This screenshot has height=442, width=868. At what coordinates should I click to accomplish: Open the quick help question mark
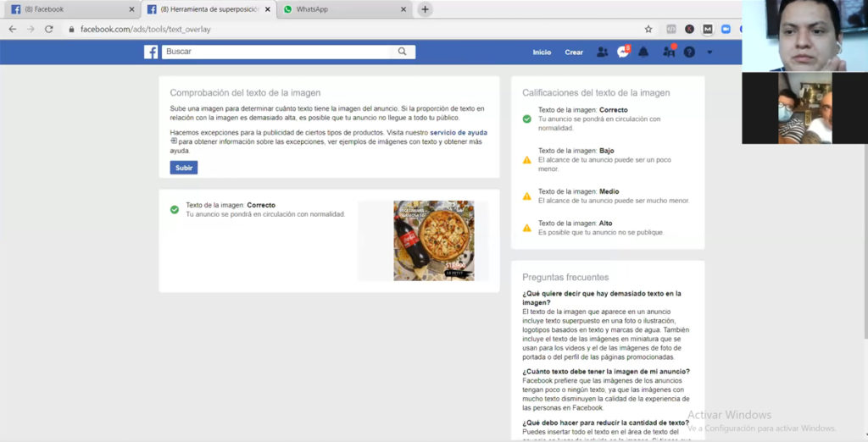point(689,52)
